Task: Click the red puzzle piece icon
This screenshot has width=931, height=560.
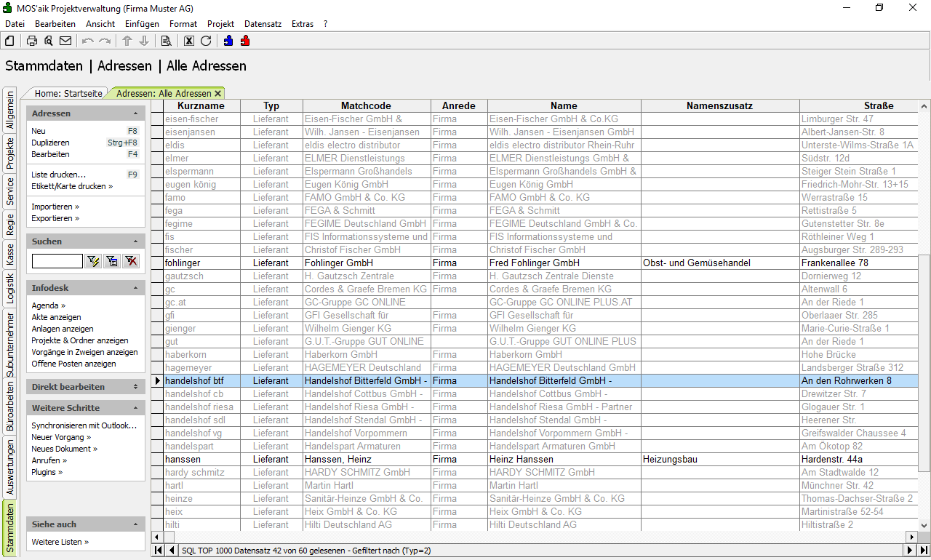Action: tap(245, 41)
